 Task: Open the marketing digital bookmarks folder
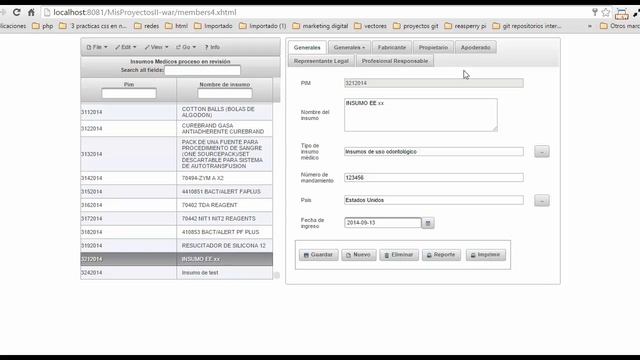pos(320,26)
